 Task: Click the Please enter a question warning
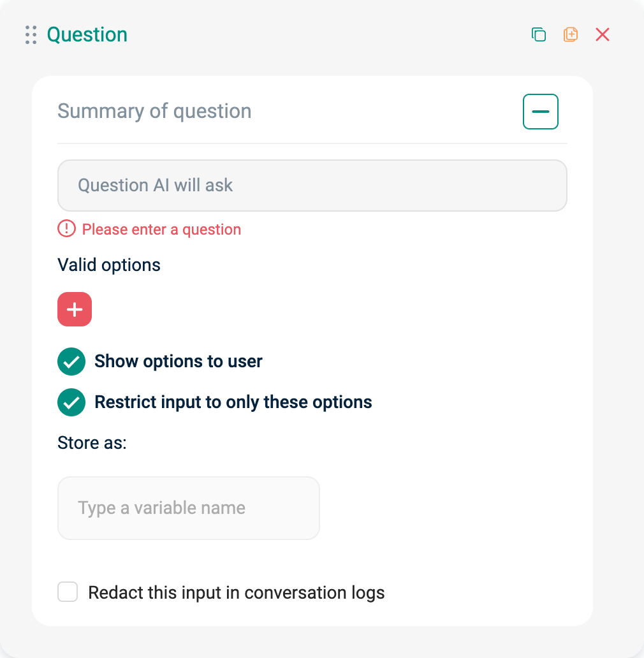coord(161,229)
